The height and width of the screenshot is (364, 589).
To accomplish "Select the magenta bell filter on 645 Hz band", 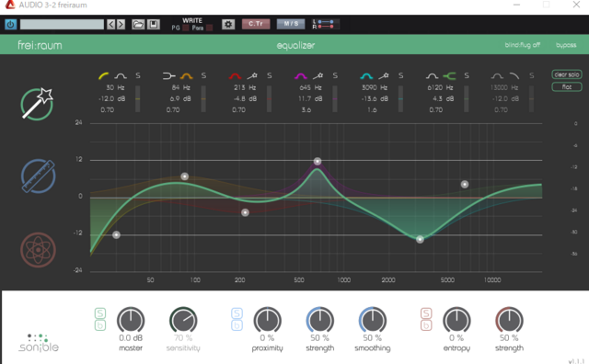I will (x=301, y=76).
